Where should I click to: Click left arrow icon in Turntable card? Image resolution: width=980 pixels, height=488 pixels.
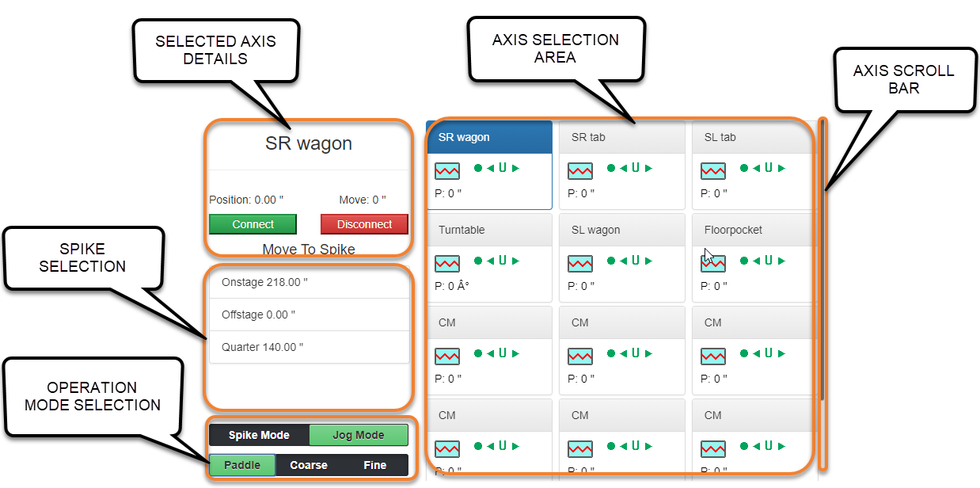point(491,261)
